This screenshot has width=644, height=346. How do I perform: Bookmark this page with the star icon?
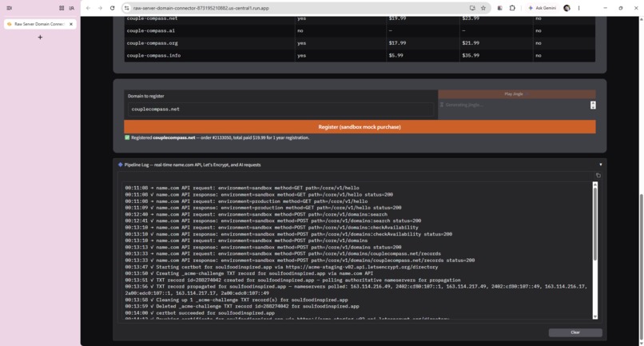(x=483, y=8)
